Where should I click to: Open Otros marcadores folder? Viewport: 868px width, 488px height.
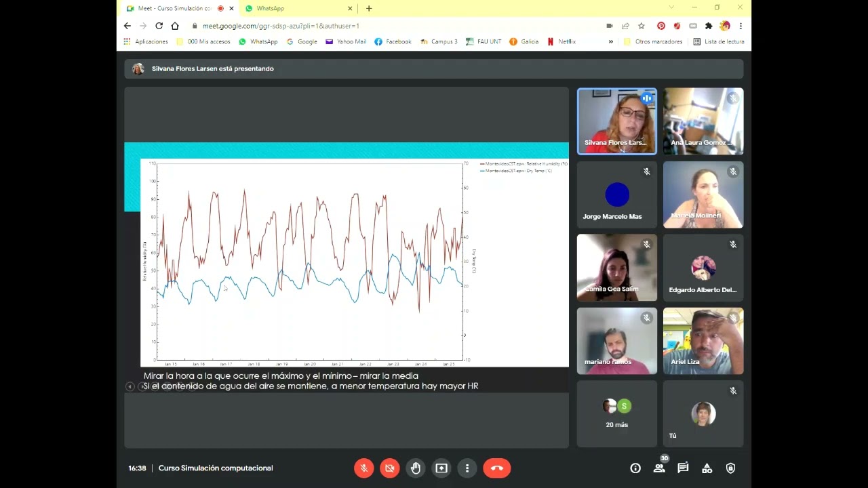click(653, 41)
